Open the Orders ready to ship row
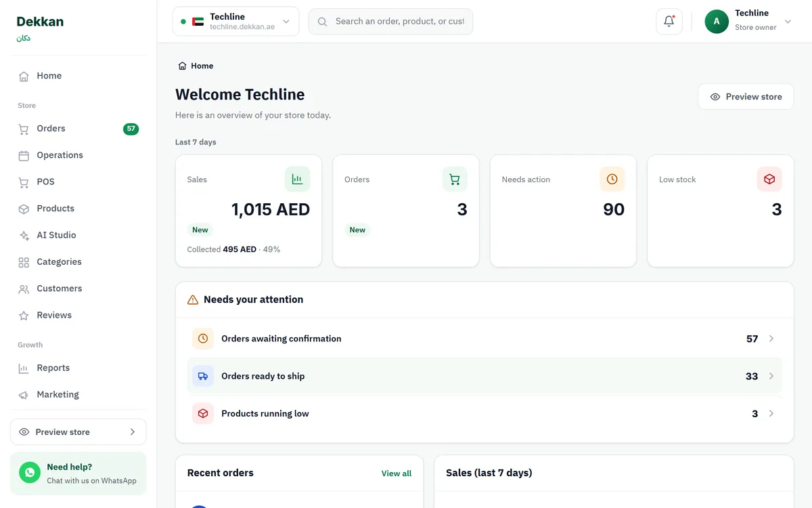 [484, 376]
